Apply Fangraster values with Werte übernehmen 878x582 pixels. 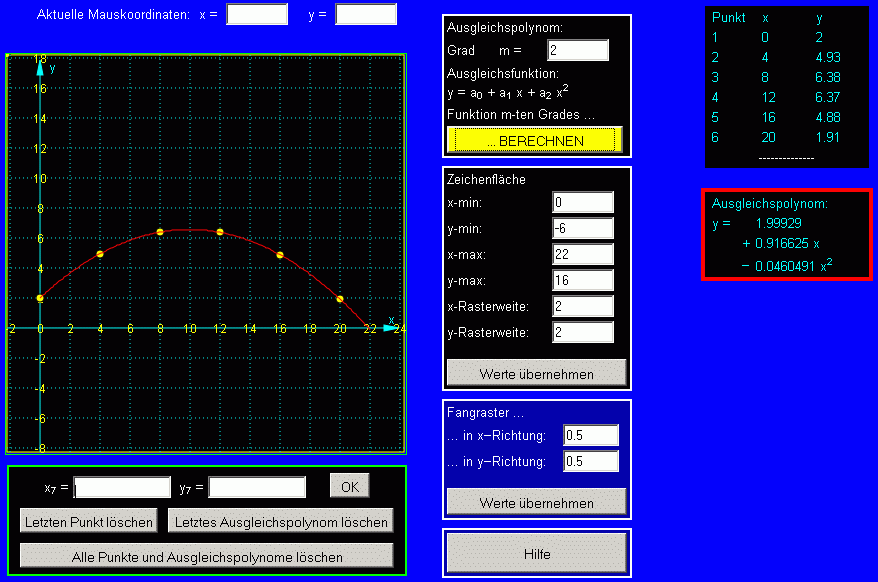point(536,502)
